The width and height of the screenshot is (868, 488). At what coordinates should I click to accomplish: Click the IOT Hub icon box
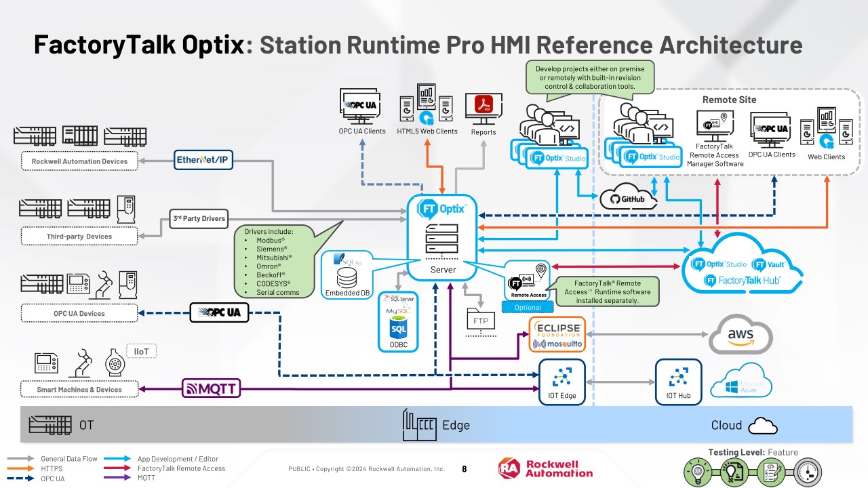coord(678,383)
